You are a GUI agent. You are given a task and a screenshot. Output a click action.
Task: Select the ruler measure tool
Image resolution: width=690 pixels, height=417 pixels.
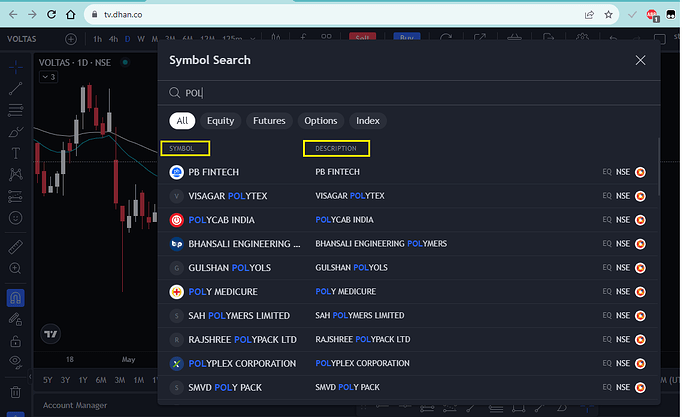click(x=15, y=247)
